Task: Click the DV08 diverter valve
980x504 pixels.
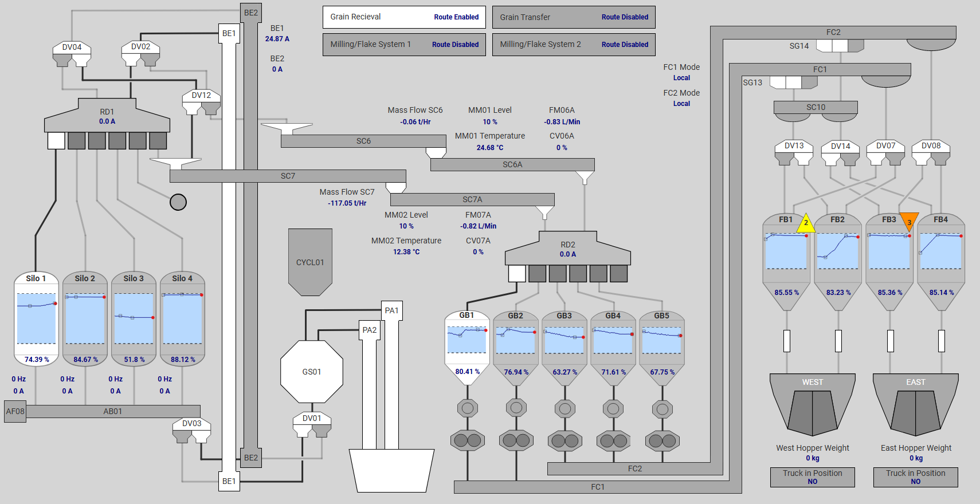Action: [931, 152]
